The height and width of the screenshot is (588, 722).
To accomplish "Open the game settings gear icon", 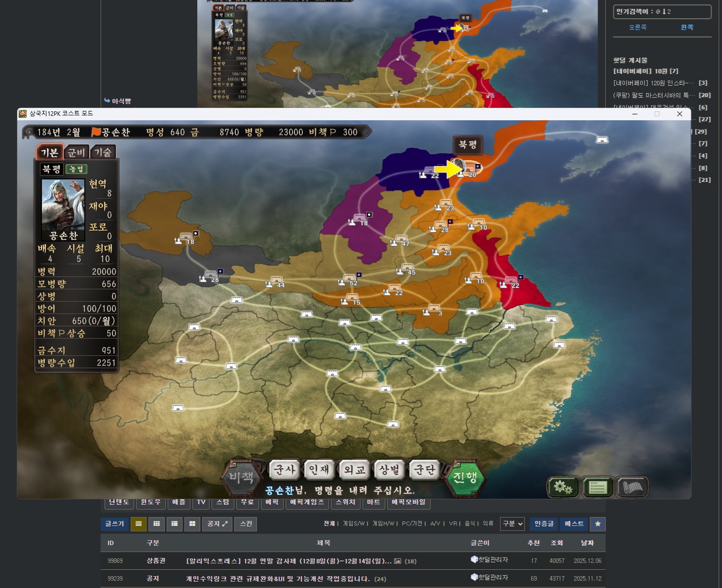I will pos(563,487).
